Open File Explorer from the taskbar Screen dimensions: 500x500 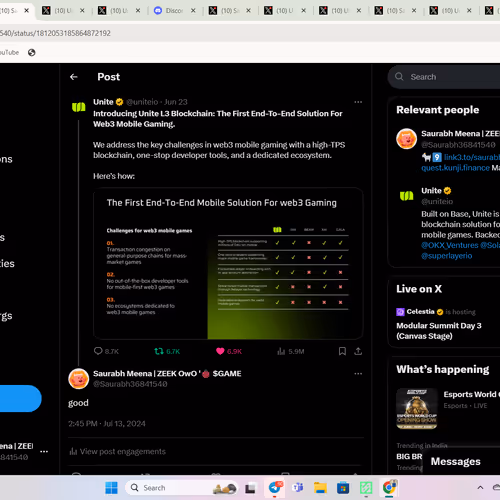point(320,488)
